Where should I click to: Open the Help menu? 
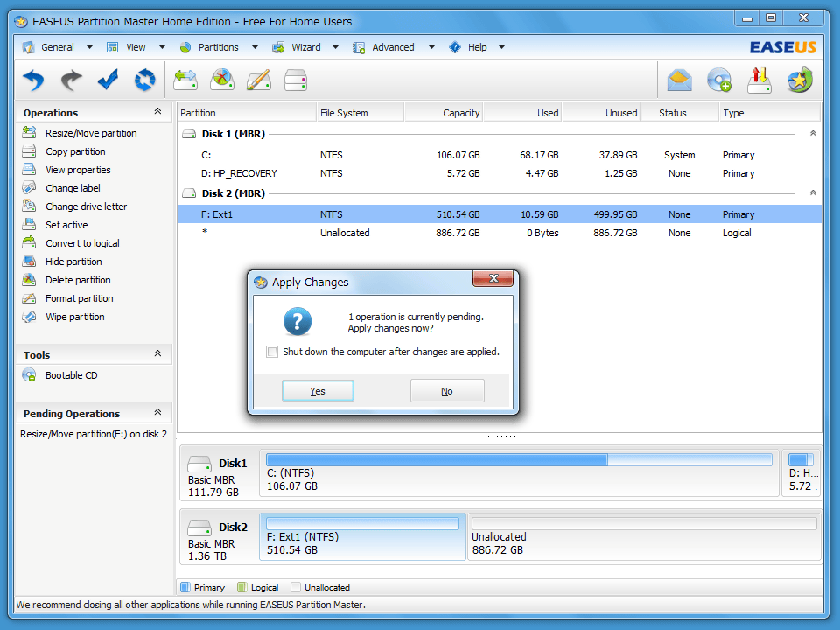coord(478,47)
